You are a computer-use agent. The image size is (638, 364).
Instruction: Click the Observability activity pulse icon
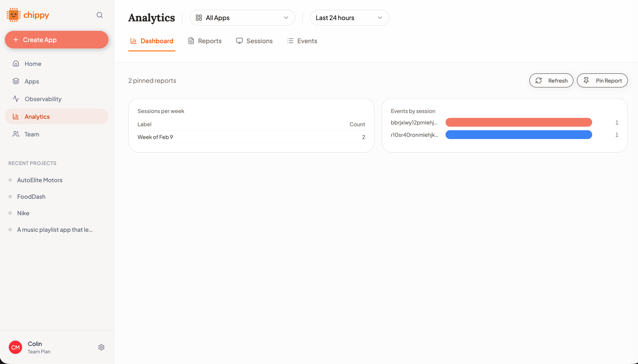coord(16,99)
